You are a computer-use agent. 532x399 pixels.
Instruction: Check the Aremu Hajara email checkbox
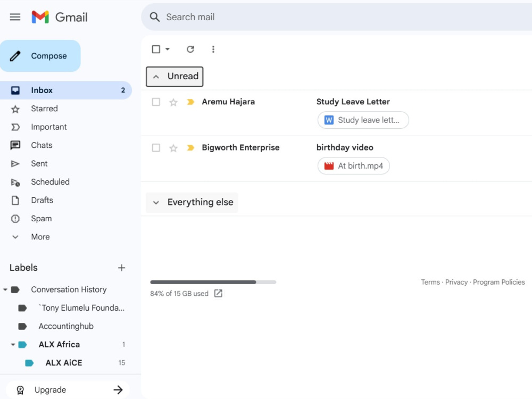(156, 102)
